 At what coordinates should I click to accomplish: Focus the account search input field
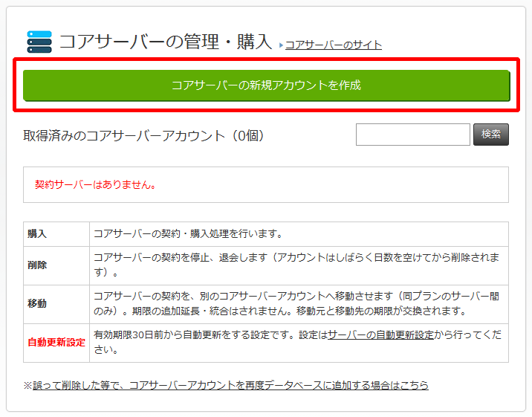click(413, 135)
